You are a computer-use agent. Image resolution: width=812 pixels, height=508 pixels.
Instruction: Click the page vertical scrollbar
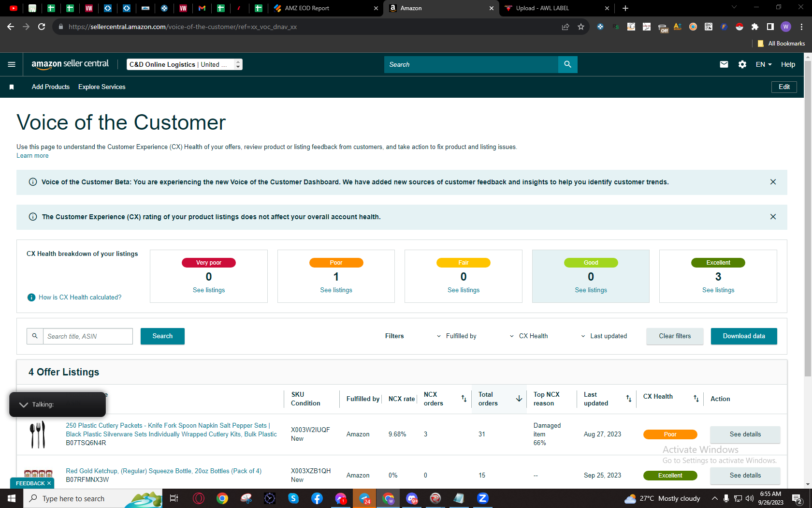click(x=808, y=218)
